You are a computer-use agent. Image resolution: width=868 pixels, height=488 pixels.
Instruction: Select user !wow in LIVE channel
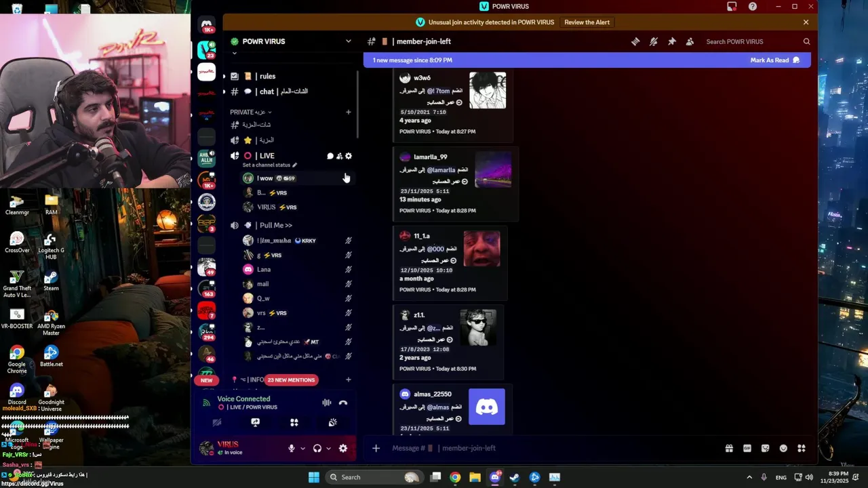tap(297, 178)
